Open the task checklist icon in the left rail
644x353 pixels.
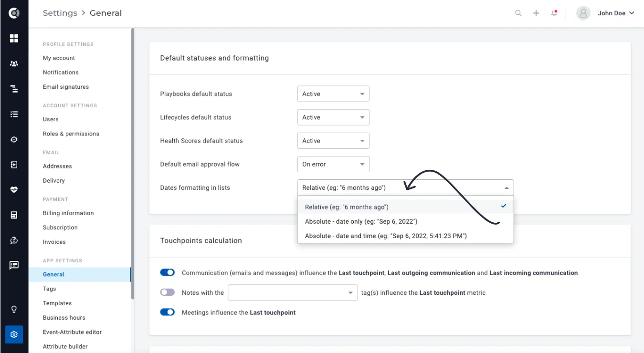(x=14, y=114)
